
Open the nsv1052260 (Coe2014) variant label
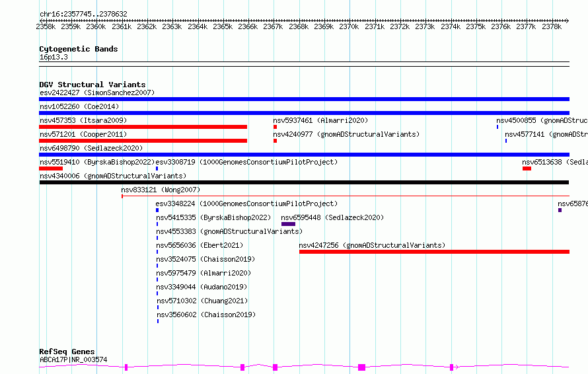79,106
